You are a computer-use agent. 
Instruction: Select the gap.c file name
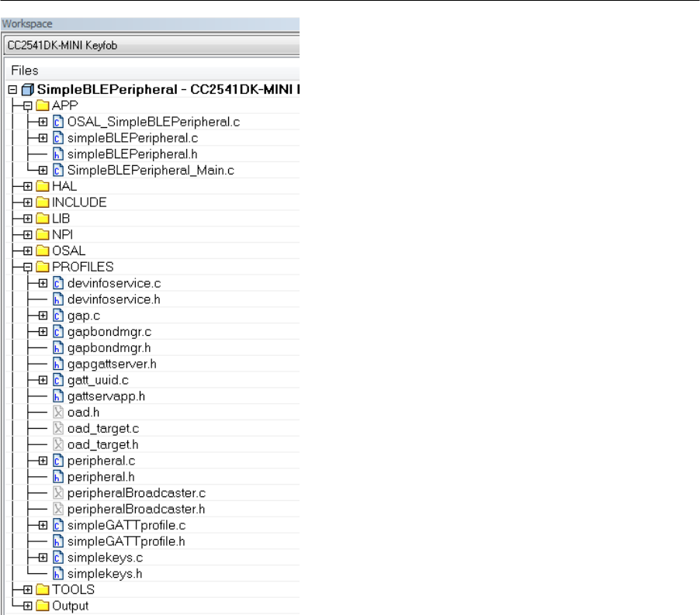pos(84,316)
